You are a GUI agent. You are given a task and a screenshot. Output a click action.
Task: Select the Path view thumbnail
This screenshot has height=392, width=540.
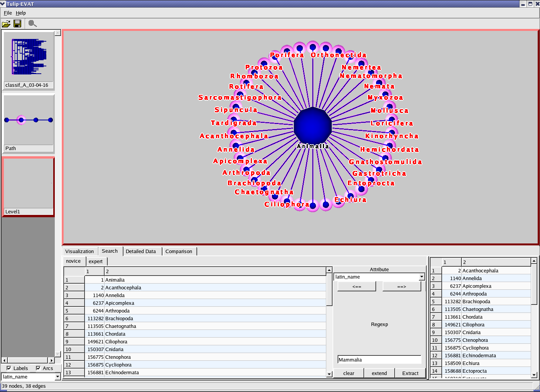point(29,120)
